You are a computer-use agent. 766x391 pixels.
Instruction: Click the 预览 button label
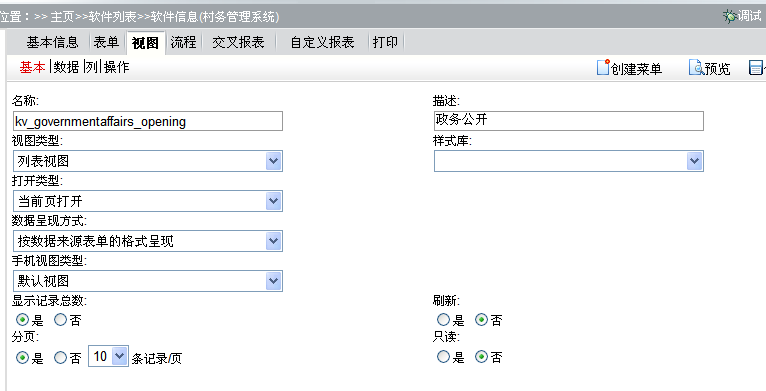(717, 69)
